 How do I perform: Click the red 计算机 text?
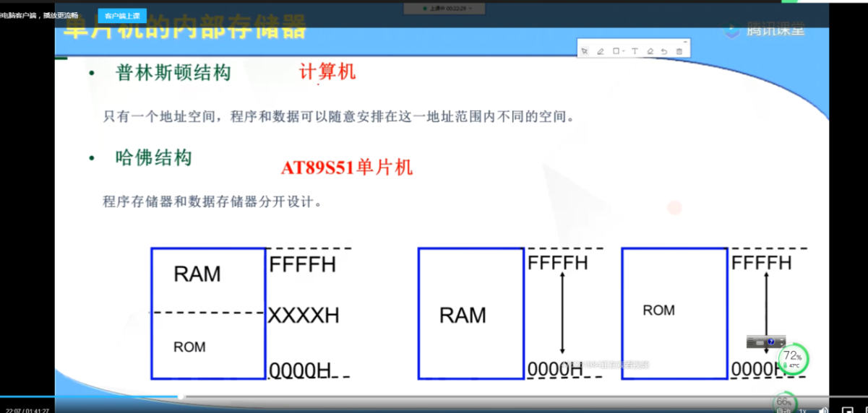click(x=327, y=71)
